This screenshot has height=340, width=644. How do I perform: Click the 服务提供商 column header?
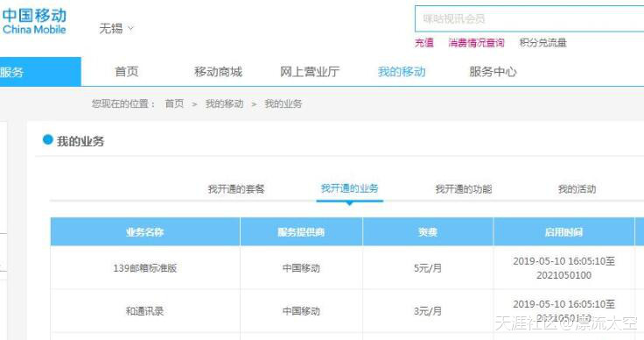point(301,232)
